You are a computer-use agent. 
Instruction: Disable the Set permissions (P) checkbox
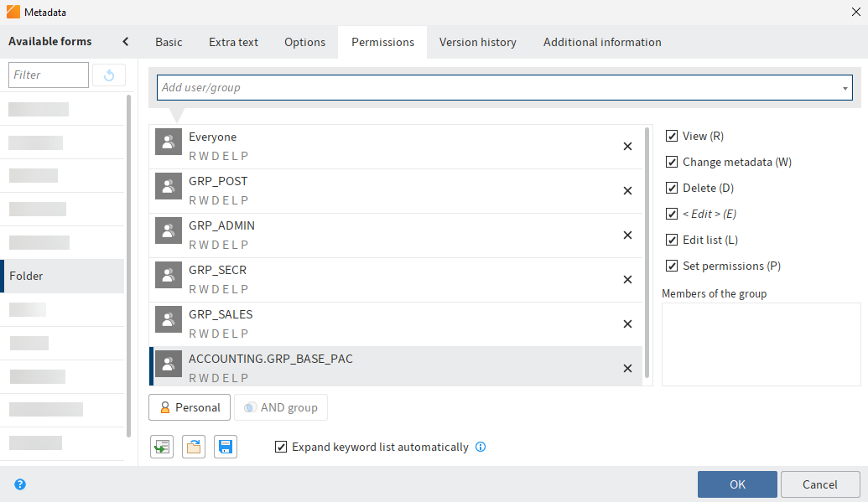(x=672, y=265)
